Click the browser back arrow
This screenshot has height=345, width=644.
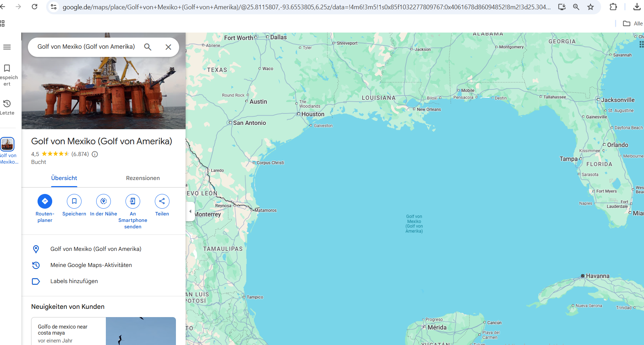pos(3,6)
